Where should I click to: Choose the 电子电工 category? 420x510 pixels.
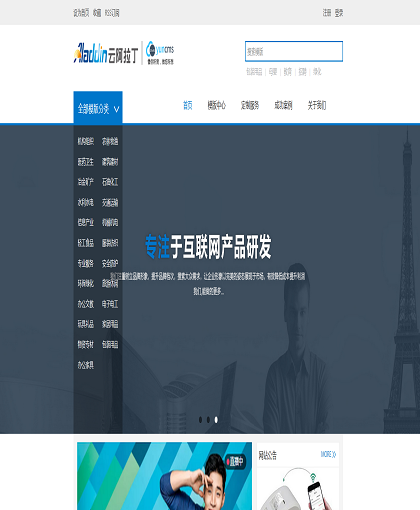(110, 304)
